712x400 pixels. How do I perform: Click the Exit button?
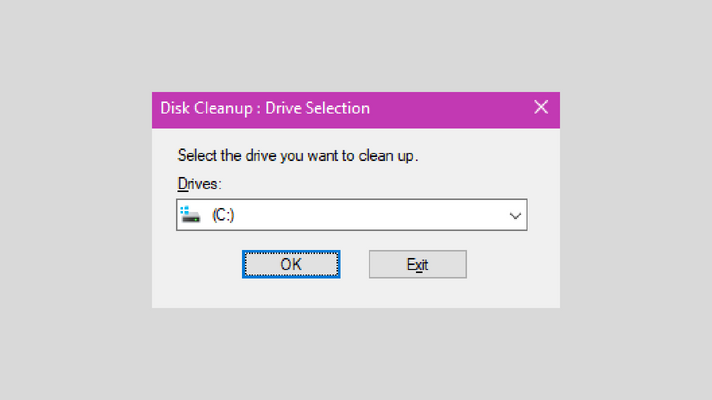418,264
